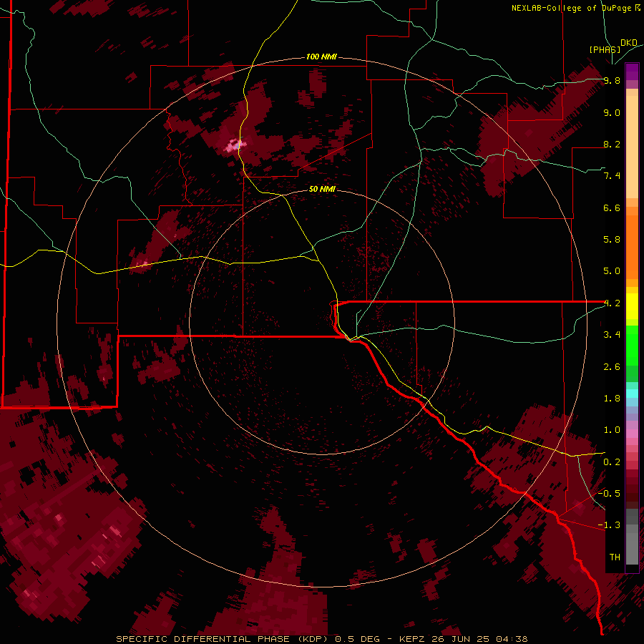Click the 100 NMI range ring label
This screenshot has width=644, height=644.
(x=321, y=57)
